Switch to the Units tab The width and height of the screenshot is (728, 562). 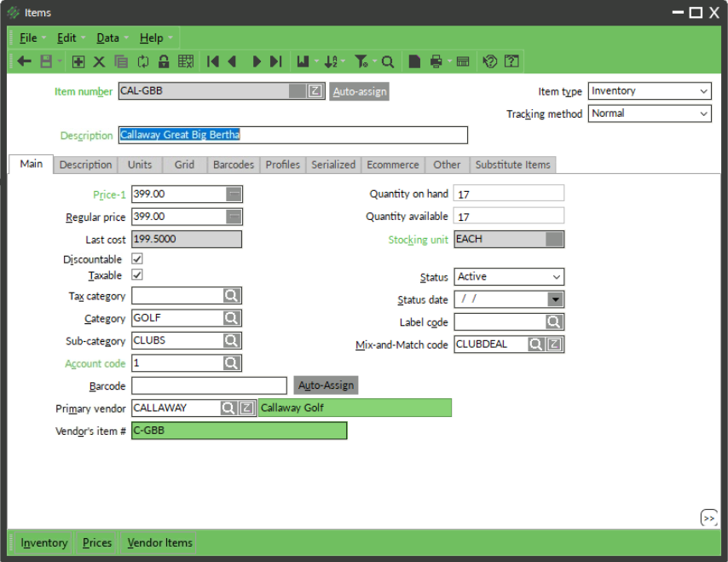coord(140,165)
